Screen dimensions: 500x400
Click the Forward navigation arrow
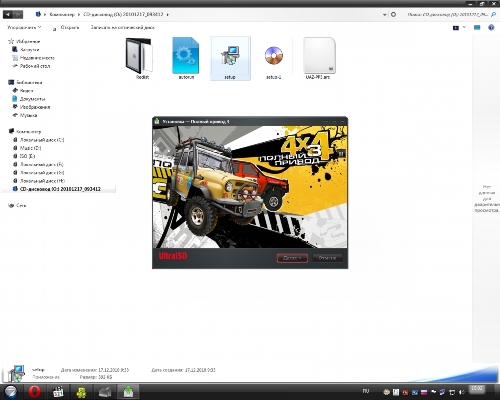[18, 14]
